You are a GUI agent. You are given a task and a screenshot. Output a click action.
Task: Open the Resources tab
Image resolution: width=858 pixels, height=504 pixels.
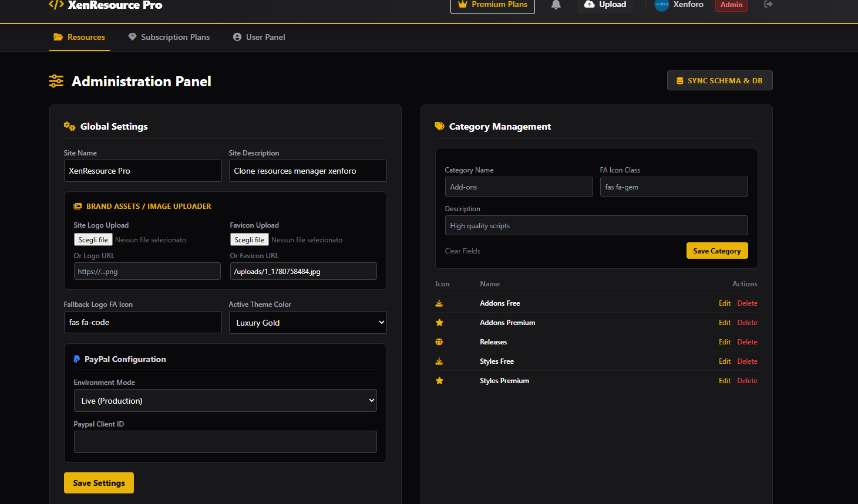[x=79, y=37]
